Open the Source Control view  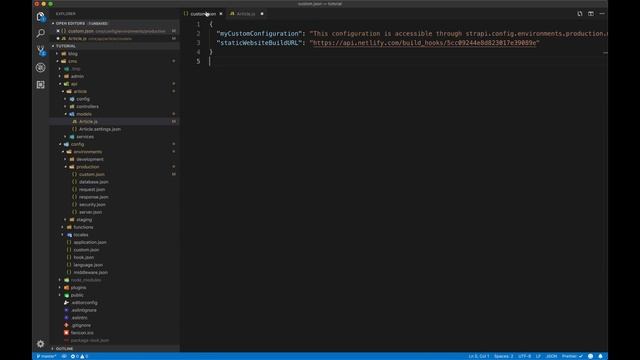[x=40, y=51]
